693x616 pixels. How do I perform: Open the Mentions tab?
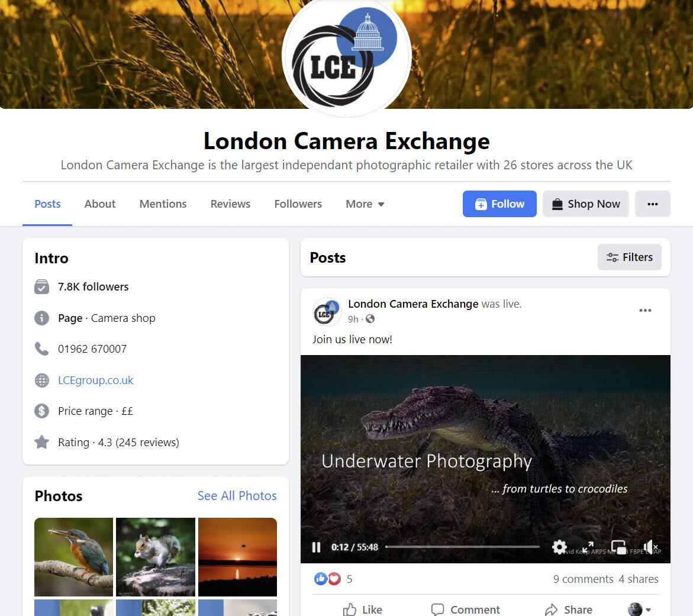tap(163, 204)
